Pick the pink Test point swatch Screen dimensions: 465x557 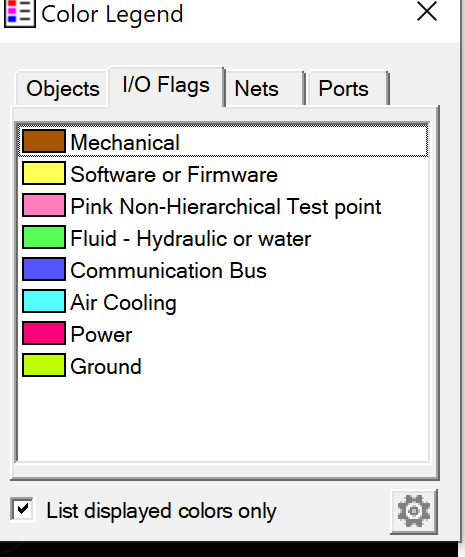44,205
